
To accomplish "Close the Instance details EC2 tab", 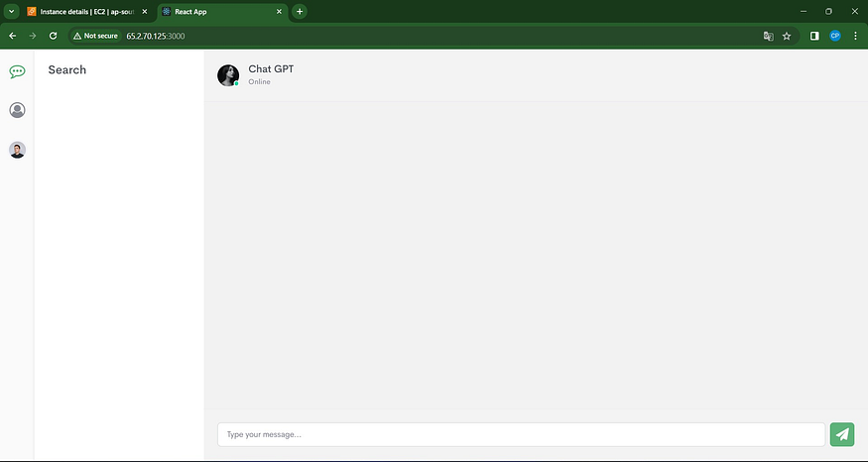I will click(x=145, y=12).
